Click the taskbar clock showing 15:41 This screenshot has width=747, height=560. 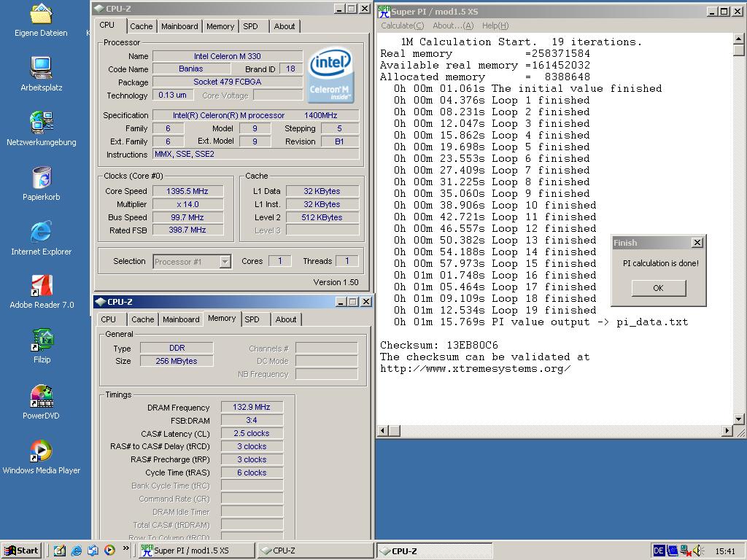coord(725,551)
